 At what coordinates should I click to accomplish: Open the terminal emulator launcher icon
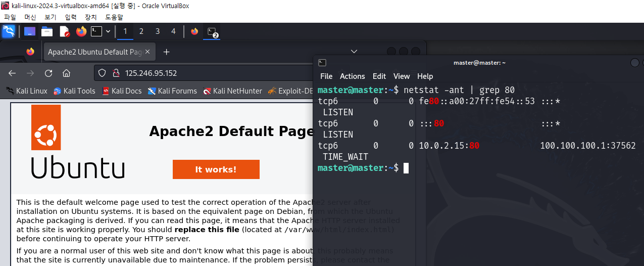[96, 31]
